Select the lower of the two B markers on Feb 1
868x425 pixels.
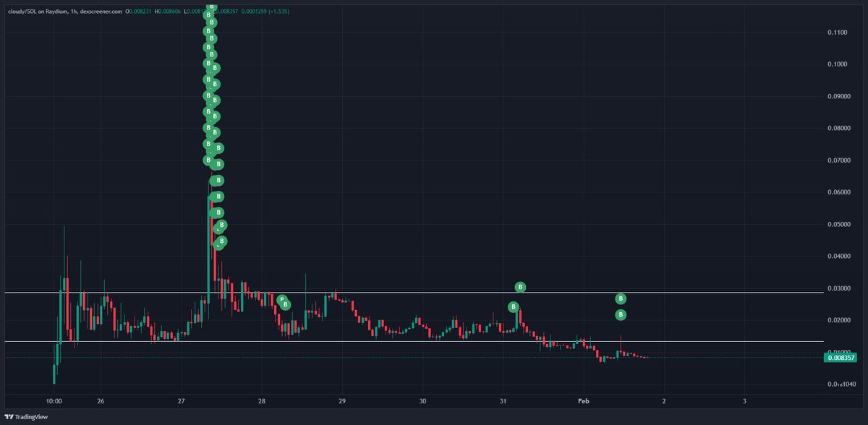[x=621, y=314]
